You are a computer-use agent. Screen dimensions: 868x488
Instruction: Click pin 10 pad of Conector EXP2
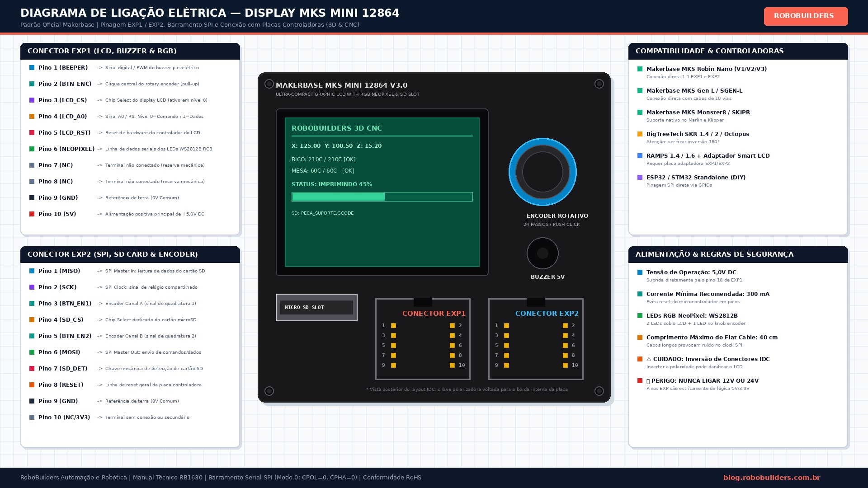click(x=565, y=365)
